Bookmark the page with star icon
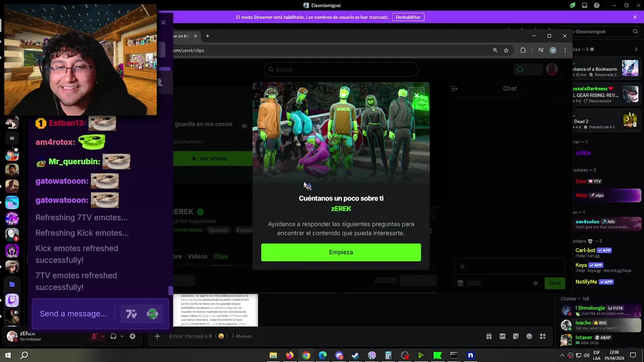The width and height of the screenshot is (644, 362). [x=506, y=50]
